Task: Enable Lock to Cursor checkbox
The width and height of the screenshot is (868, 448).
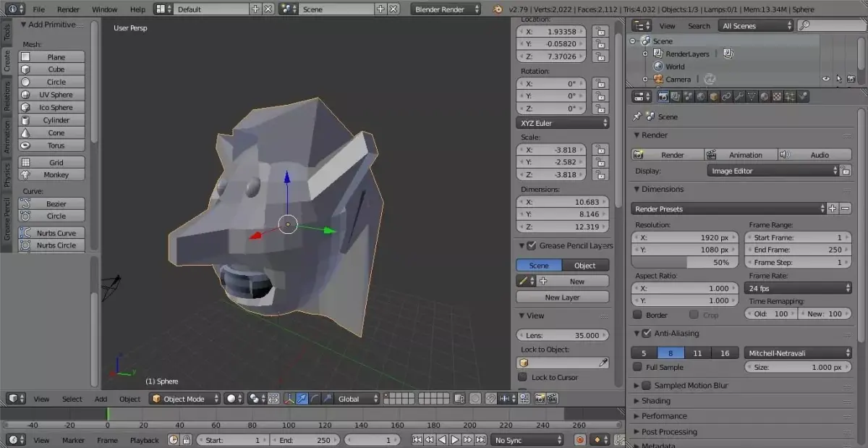Action: point(522,377)
